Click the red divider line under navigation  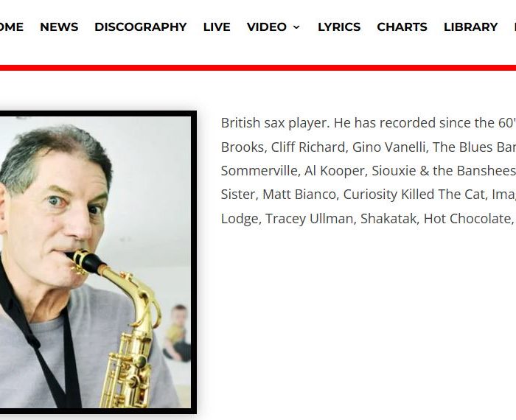coord(258,68)
